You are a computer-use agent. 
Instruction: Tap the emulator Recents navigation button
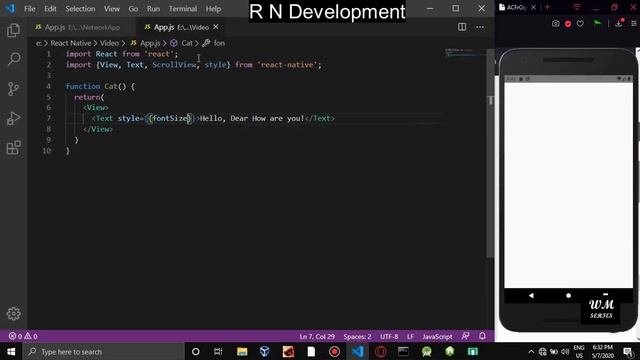point(605,294)
